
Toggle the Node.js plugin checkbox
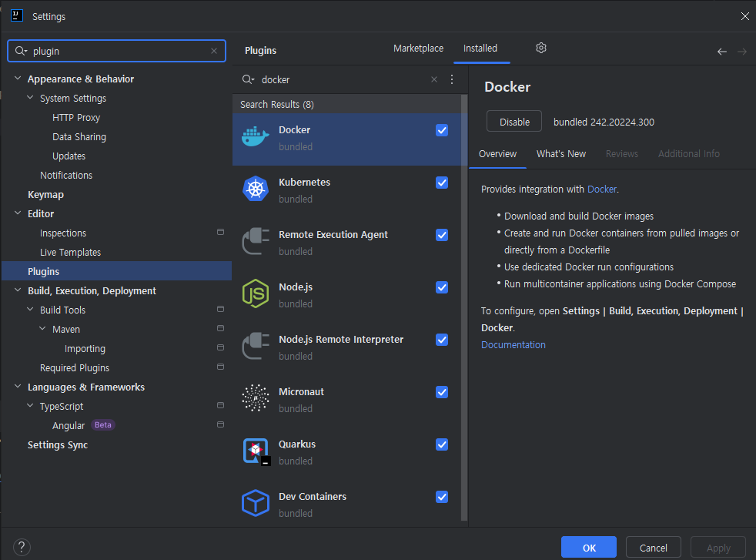442,287
